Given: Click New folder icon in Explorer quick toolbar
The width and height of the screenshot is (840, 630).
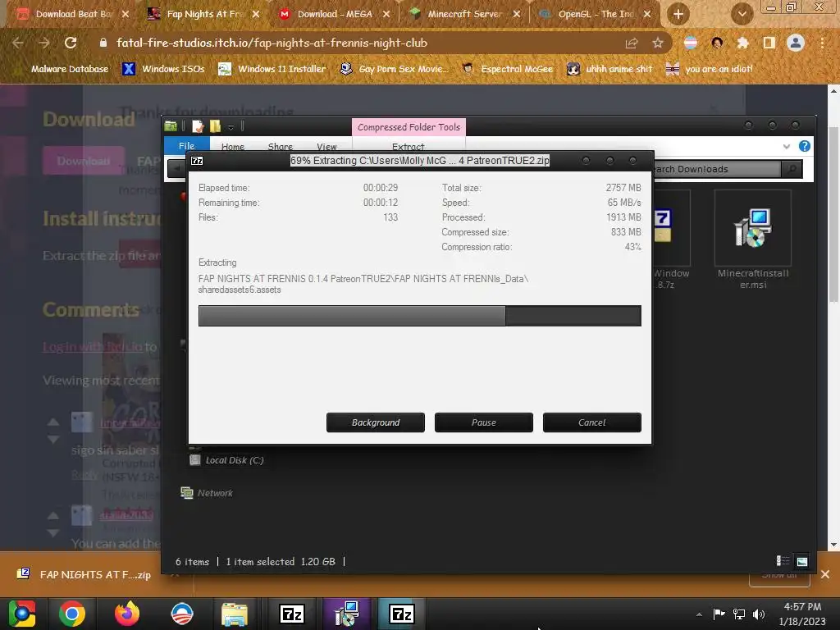Looking at the screenshot, I should click(215, 126).
